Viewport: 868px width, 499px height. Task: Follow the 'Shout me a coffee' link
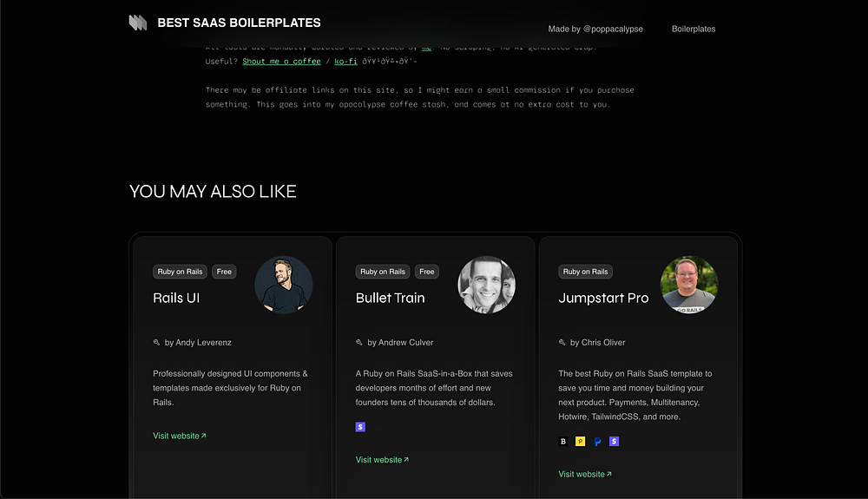pyautogui.click(x=281, y=62)
